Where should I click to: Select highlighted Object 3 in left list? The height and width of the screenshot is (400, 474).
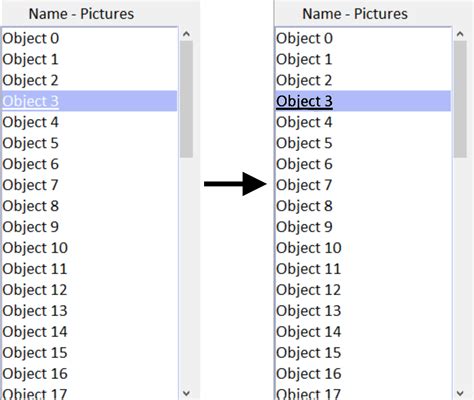coord(89,101)
